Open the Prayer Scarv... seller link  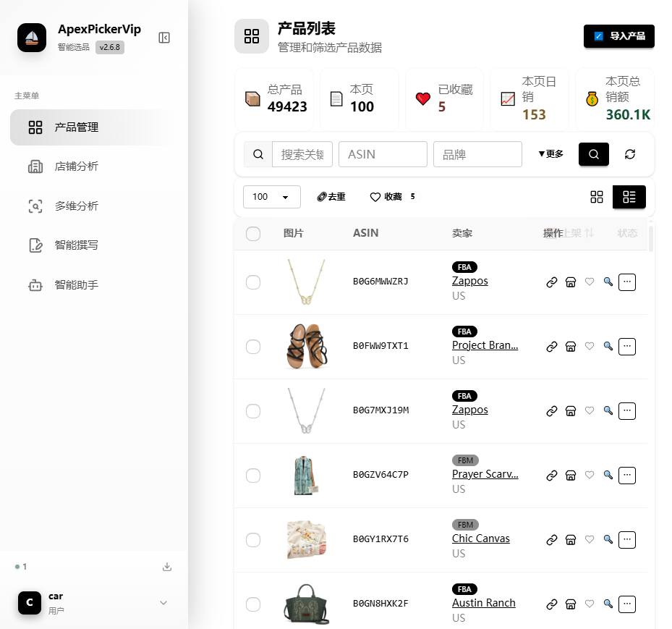pos(485,474)
